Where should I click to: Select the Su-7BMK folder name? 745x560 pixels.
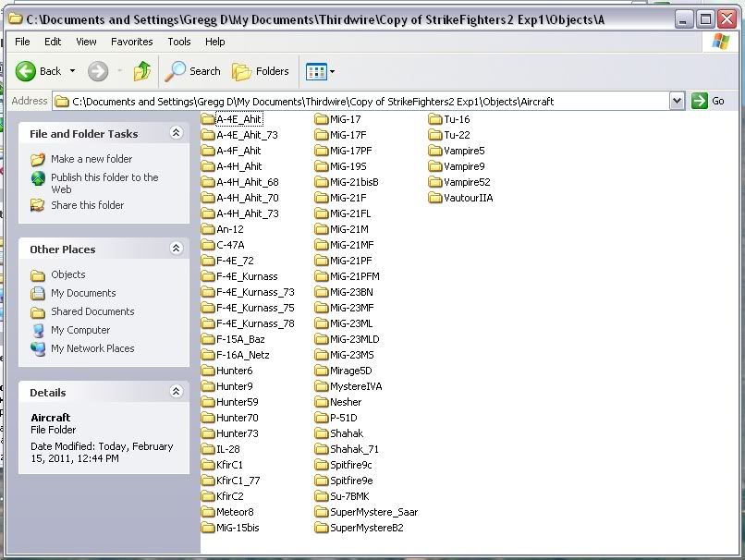pos(349,496)
